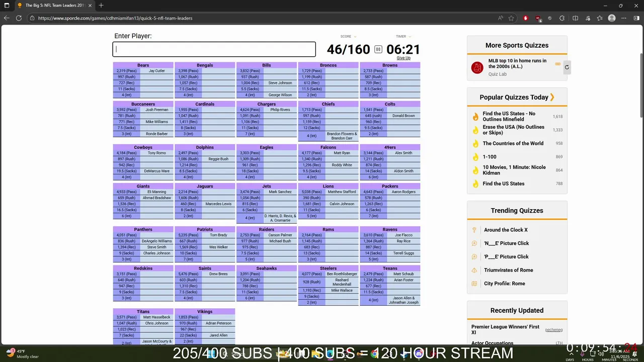Viewport: 644px width, 362px height.
Task: Reload the page
Action: pyautogui.click(x=19, y=18)
